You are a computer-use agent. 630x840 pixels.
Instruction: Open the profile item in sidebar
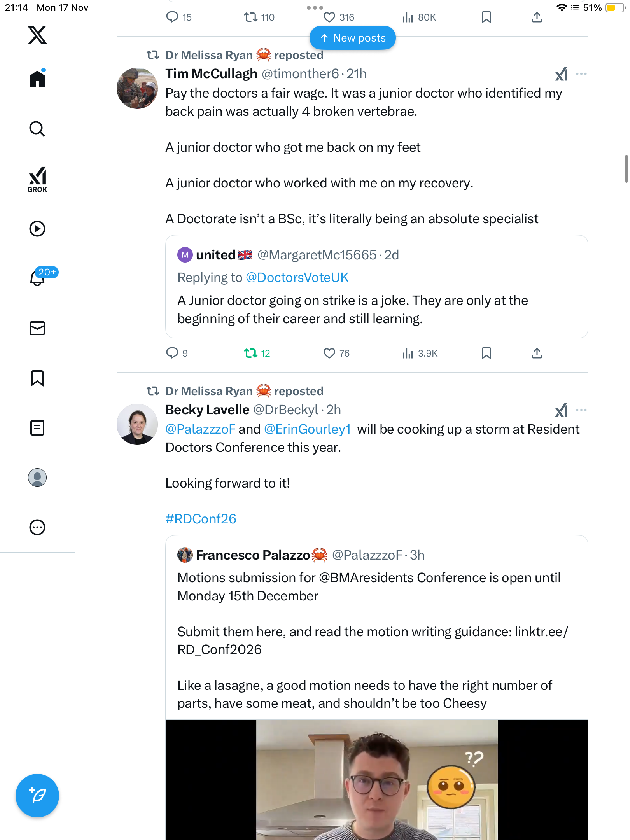pyautogui.click(x=37, y=478)
